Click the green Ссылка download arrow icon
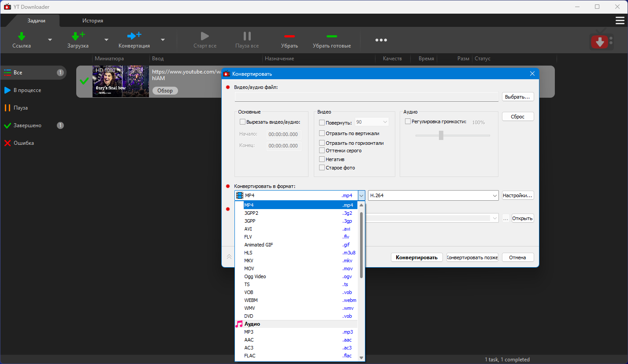Viewport: 628px width, 364px height. coord(22,36)
